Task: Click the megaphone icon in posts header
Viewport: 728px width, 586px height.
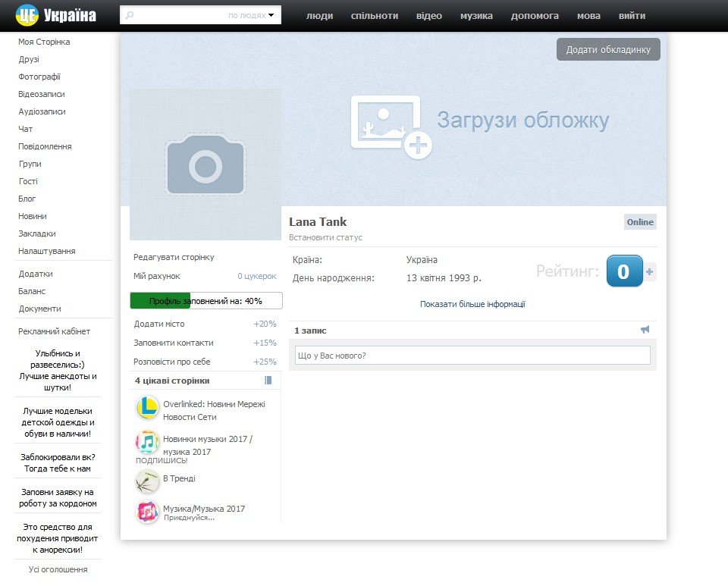Action: 645,330
